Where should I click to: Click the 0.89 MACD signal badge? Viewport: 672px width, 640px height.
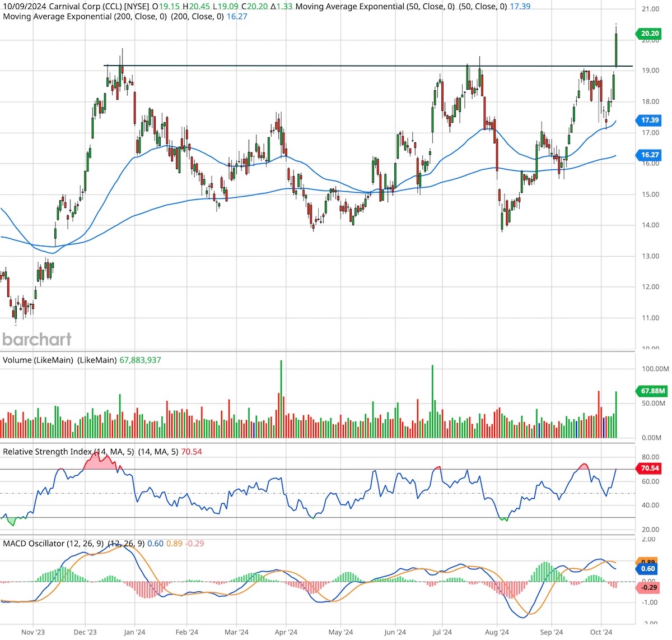click(648, 560)
